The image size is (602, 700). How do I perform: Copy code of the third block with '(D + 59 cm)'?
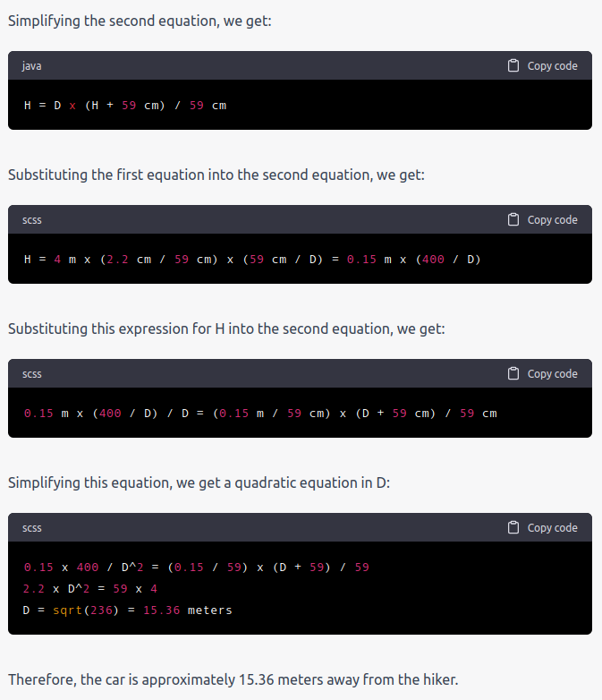pos(543,373)
